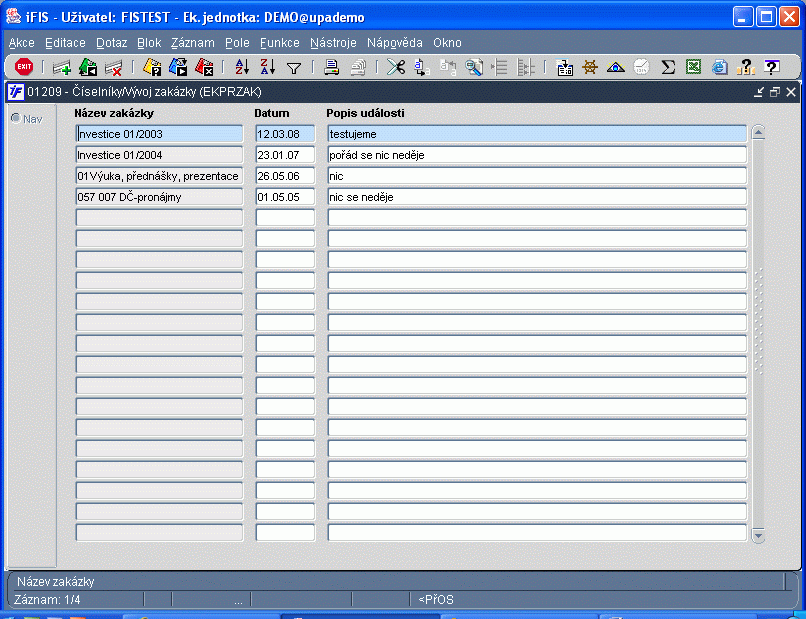Click the greyed 'a' paste field icon
Viewport: 806px width, 619px height.
coord(448,67)
